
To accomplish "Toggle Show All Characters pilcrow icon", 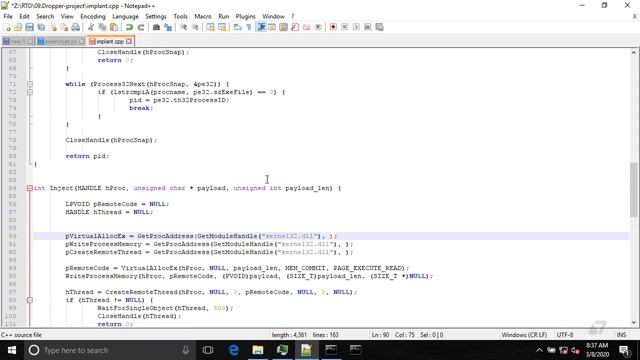I will [249, 27].
